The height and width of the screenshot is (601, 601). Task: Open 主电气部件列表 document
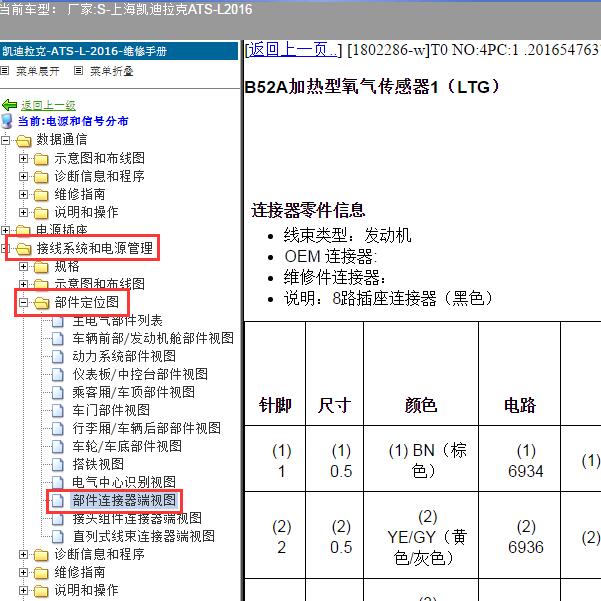tap(117, 320)
